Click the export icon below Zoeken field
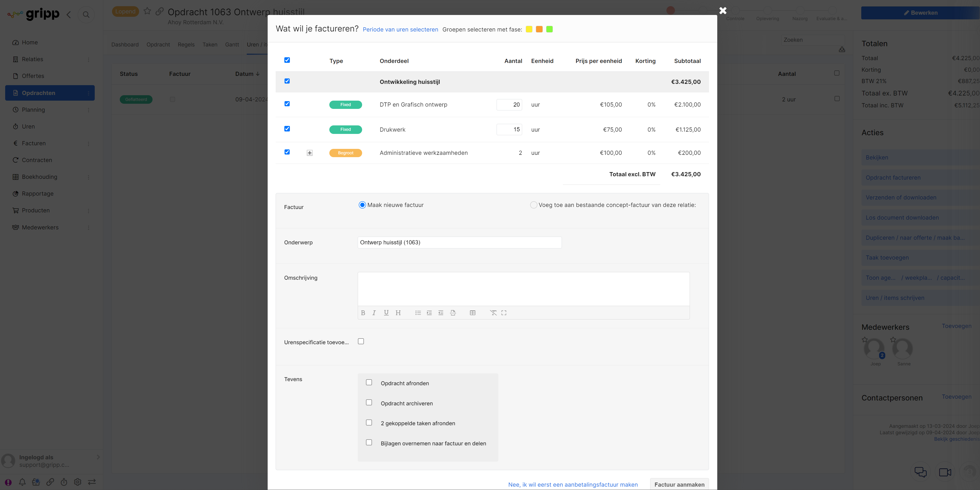The height and width of the screenshot is (490, 980). (842, 50)
